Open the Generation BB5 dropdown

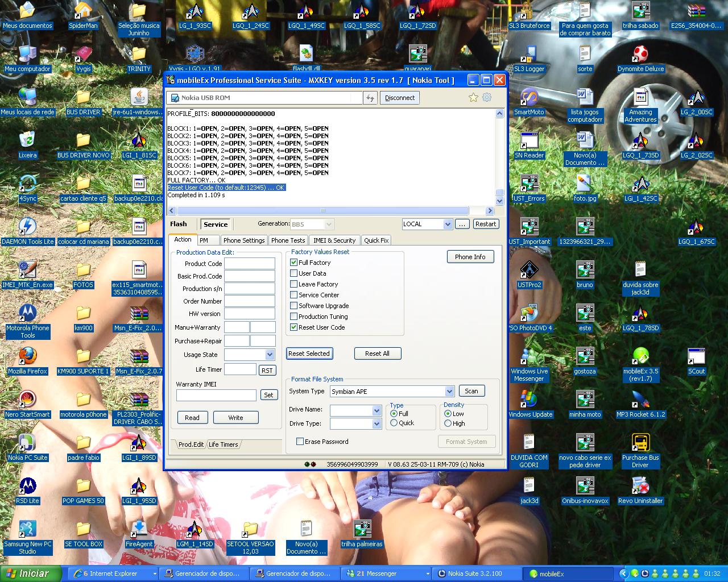pyautogui.click(x=328, y=225)
